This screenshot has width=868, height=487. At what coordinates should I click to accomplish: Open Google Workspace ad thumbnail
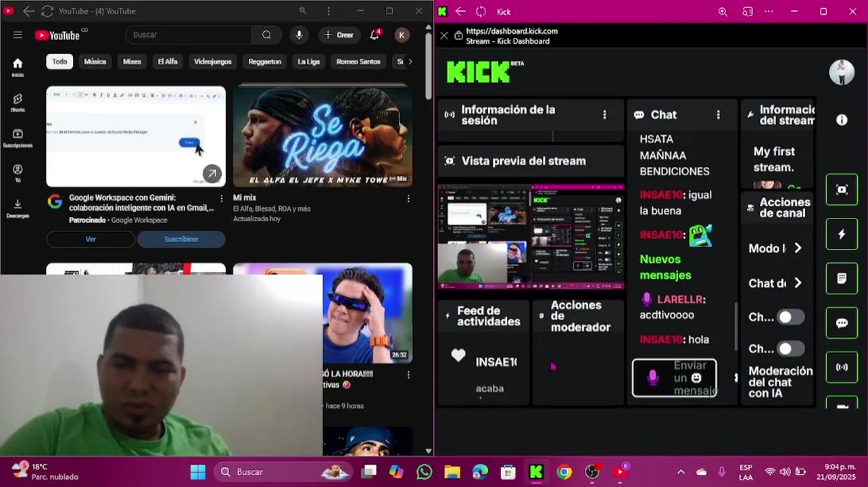click(136, 136)
